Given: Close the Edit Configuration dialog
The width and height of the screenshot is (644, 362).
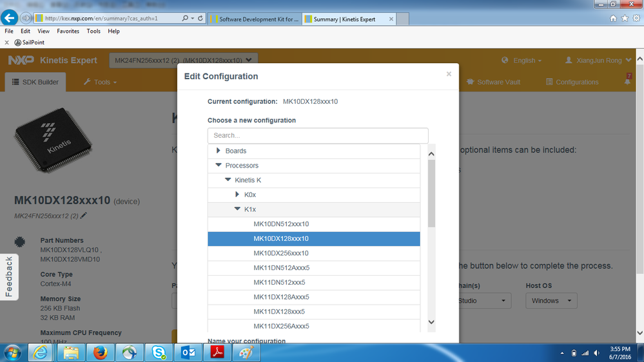Looking at the screenshot, I should [449, 74].
